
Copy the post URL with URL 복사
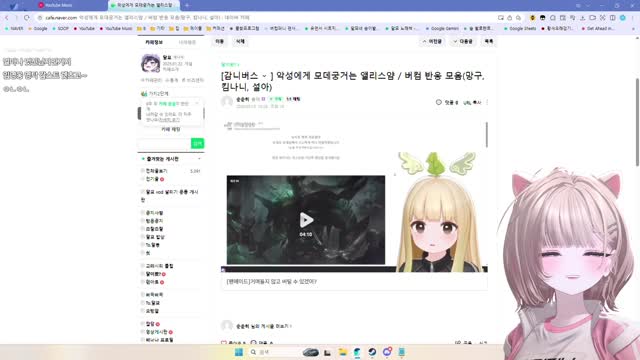[472, 102]
